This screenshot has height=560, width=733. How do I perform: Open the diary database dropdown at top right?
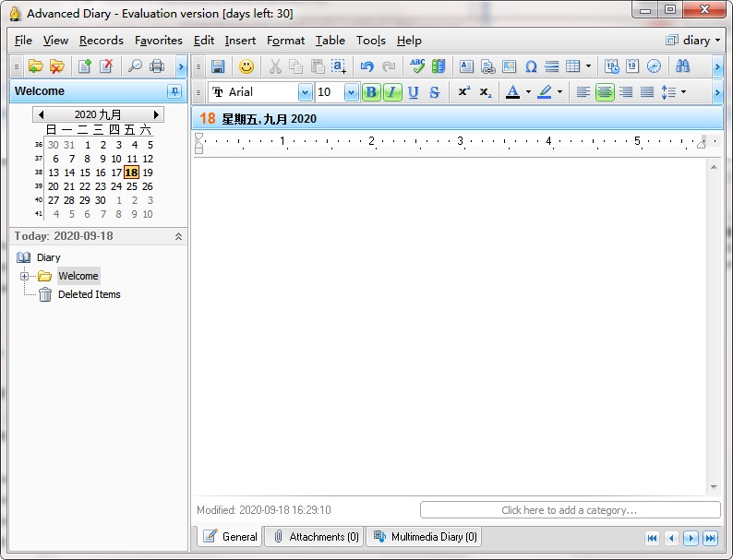692,41
